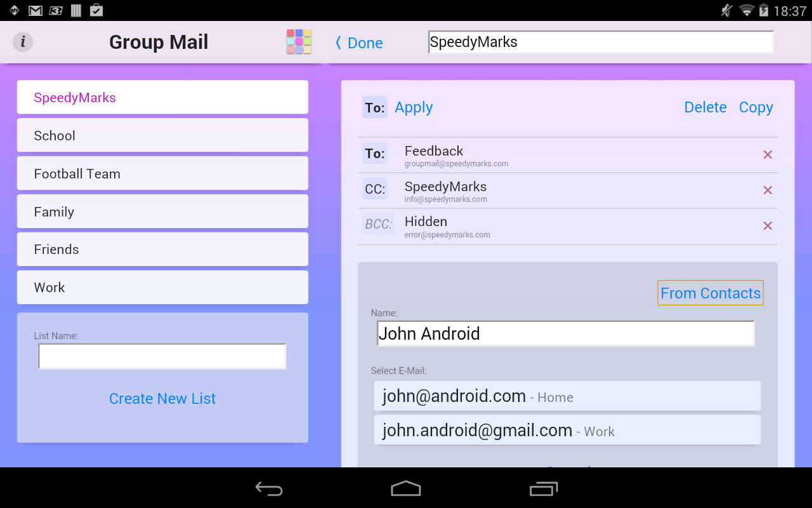
Task: Click Apply next to the To field
Action: click(x=414, y=107)
